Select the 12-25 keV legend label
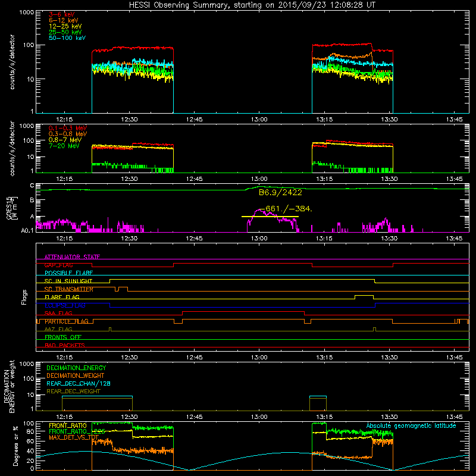This screenshot has width=476, height=476. pos(65,26)
